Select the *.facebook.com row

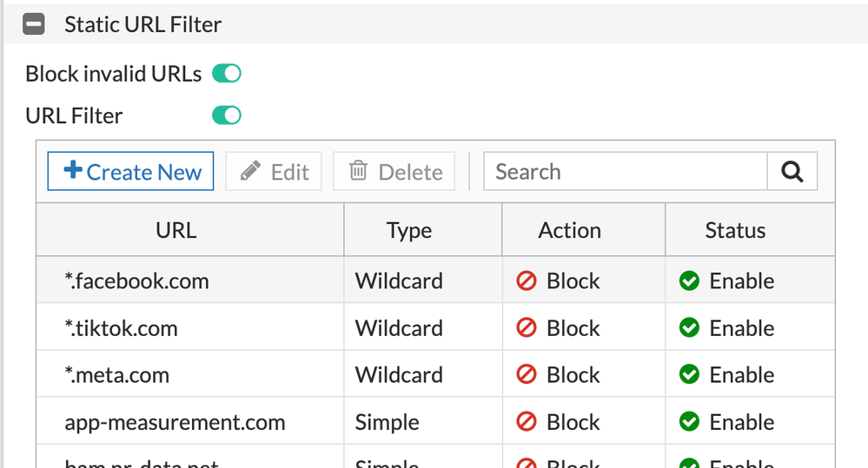[137, 281]
